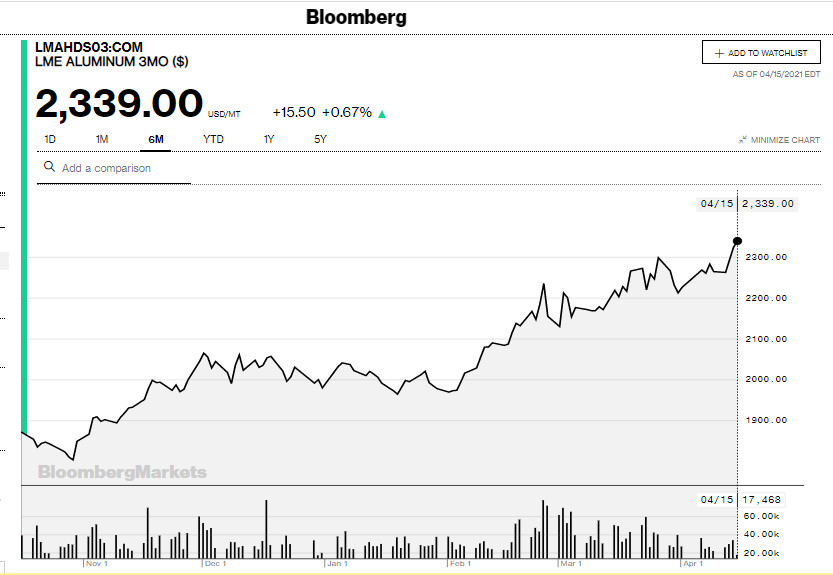Select the 1D time range tab
Viewport: 833px width, 575px height.
point(50,139)
